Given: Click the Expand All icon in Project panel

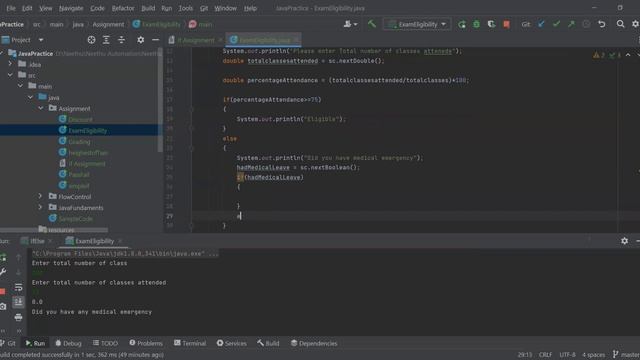Looking at the screenshot, I should (106, 40).
